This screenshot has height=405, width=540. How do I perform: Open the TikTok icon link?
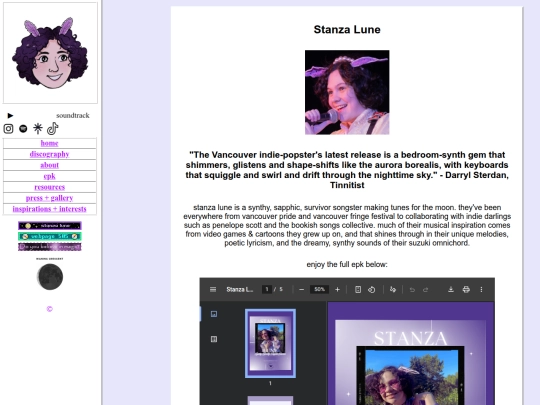click(52, 128)
